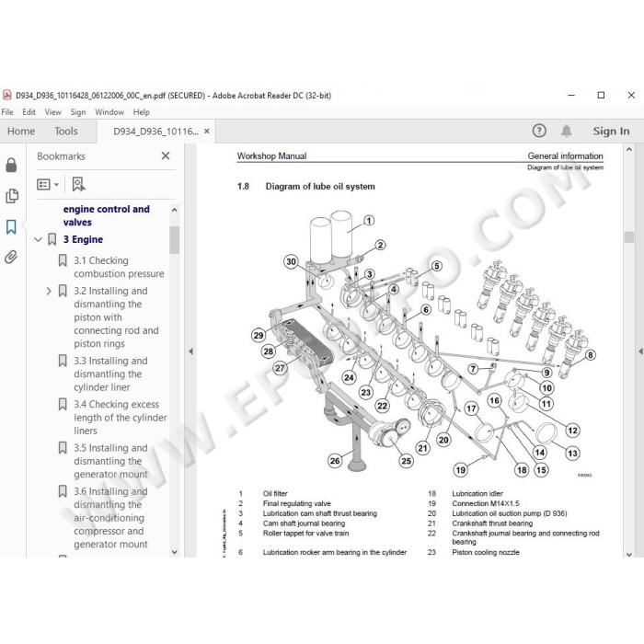644x644 pixels.
Task: Open the notifications bell
Action: [567, 131]
